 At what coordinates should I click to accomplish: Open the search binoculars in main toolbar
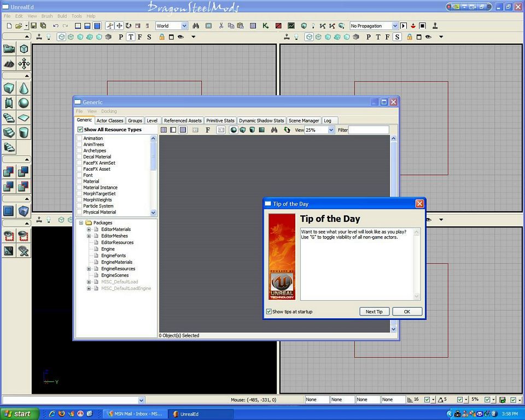(195, 26)
